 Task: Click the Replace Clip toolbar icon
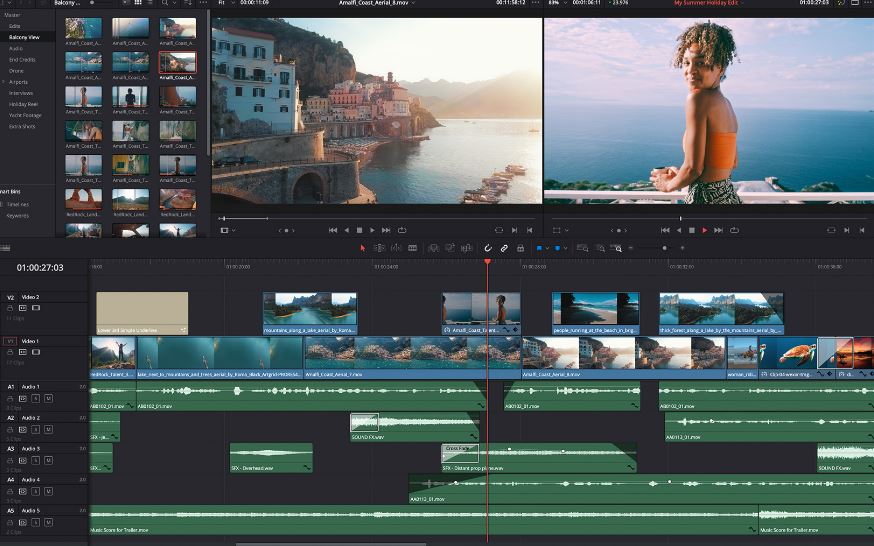coord(466,248)
